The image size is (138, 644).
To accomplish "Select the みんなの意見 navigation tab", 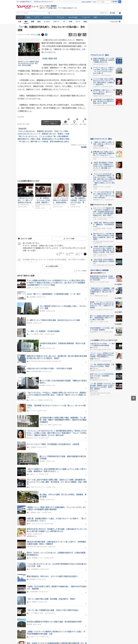I will 73,17.
